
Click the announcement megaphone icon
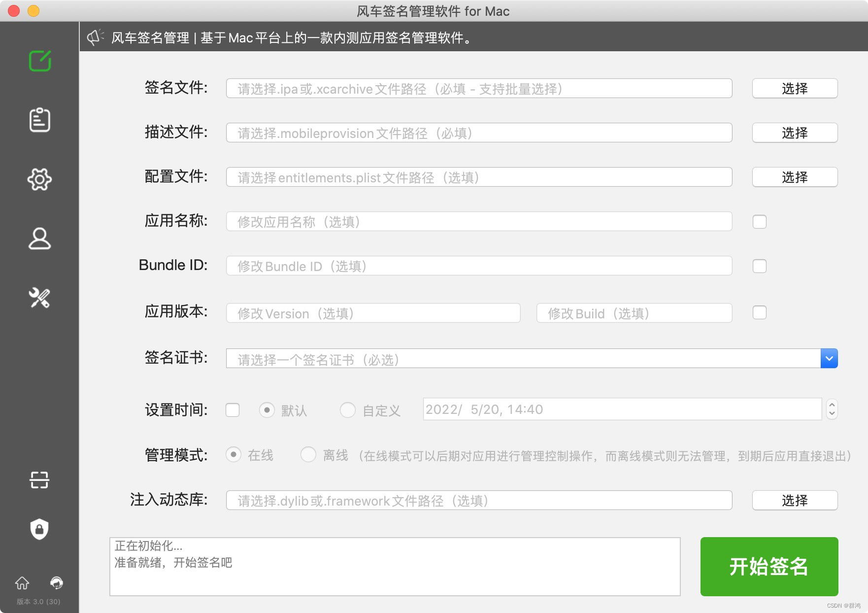tap(95, 37)
